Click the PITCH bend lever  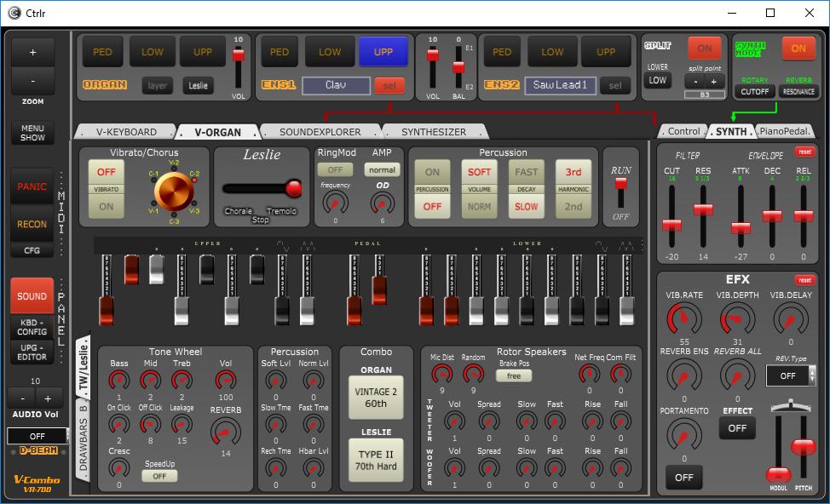[x=804, y=449]
